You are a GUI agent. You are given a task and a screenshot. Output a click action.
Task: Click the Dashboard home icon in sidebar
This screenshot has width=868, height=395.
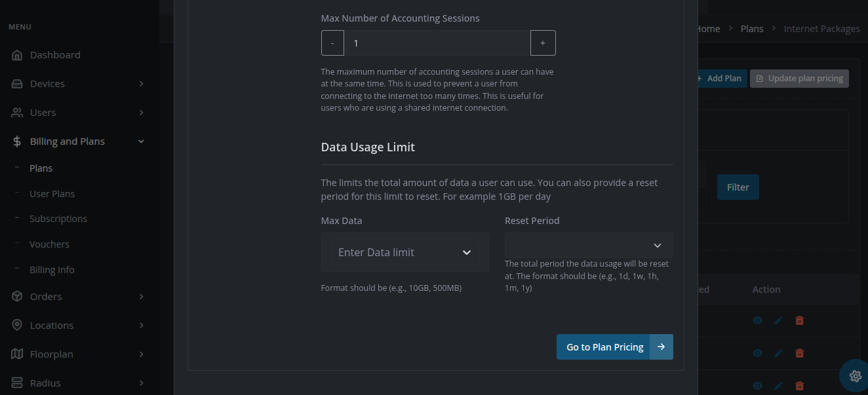click(18, 55)
